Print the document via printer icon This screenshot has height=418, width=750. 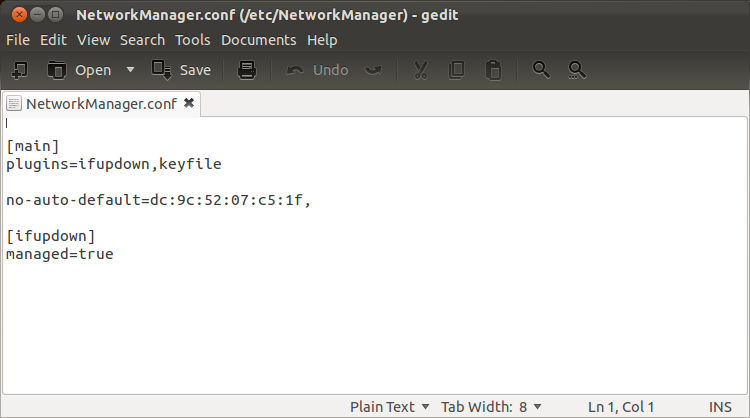(247, 70)
